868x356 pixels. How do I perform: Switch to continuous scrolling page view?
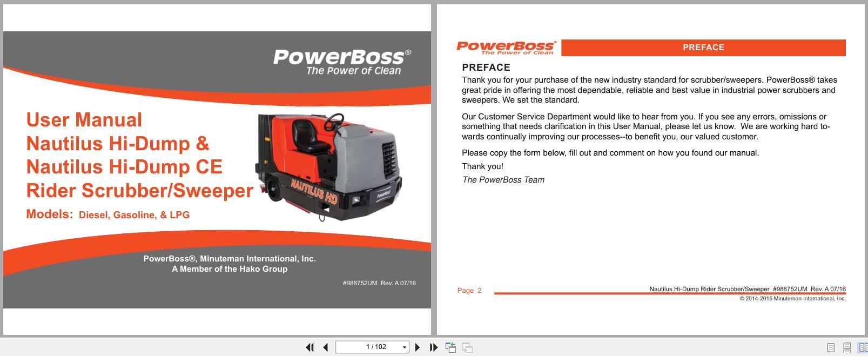coord(847,348)
